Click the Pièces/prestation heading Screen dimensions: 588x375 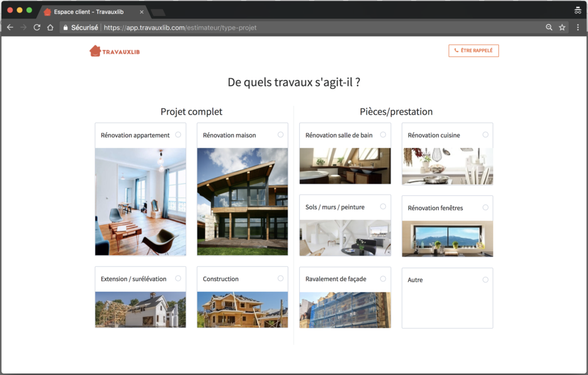coord(396,112)
